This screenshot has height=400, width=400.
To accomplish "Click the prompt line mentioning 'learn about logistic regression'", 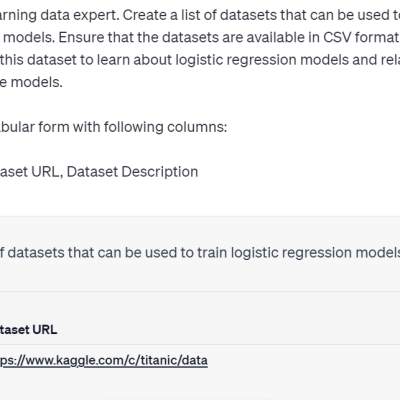I will (x=200, y=60).
